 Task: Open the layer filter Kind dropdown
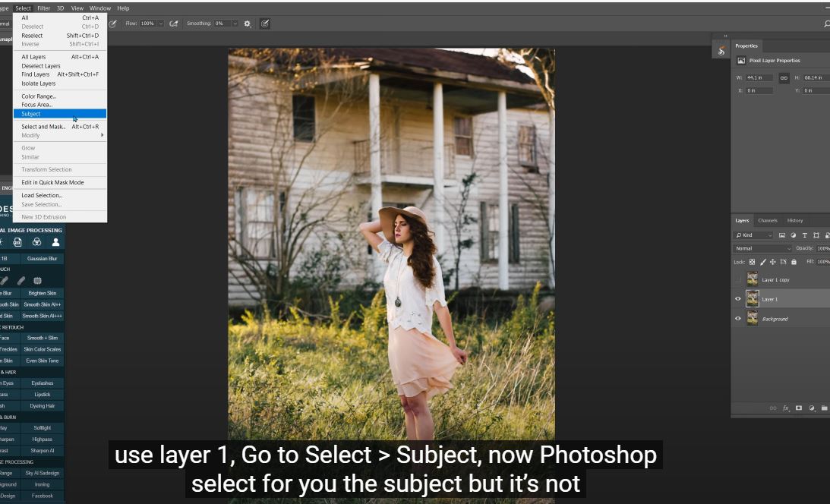click(753, 235)
